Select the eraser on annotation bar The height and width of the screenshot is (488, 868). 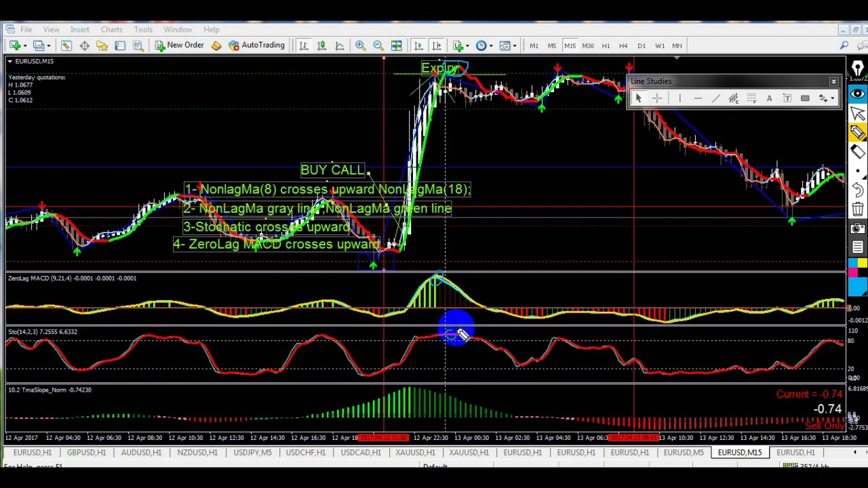click(857, 152)
